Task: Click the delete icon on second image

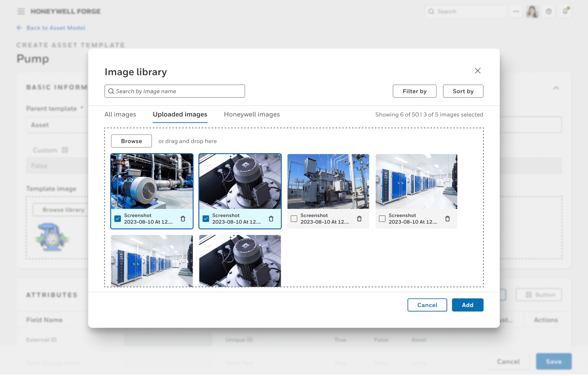Action: tap(271, 218)
